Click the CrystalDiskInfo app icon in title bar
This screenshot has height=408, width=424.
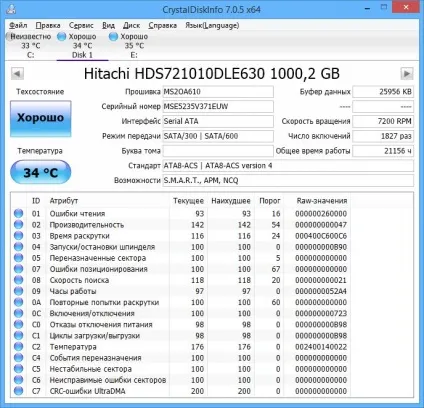11,9
